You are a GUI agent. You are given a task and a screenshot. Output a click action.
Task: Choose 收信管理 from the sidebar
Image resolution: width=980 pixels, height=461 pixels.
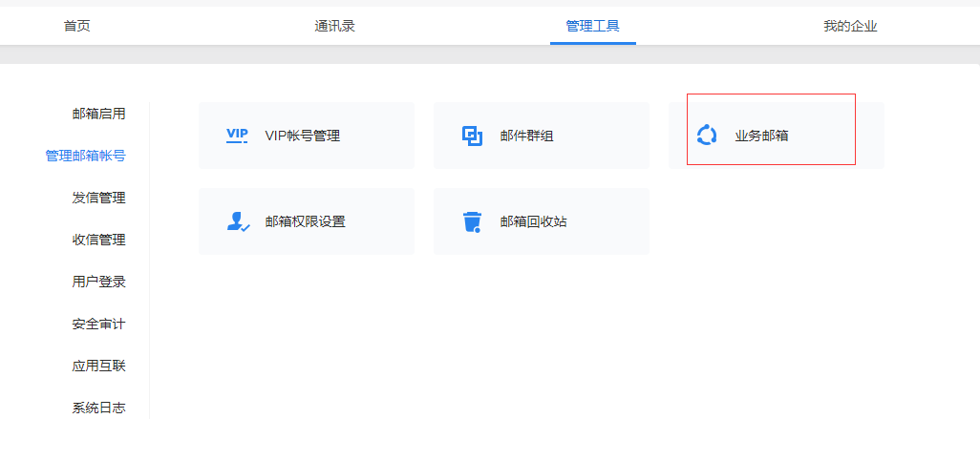pos(98,240)
